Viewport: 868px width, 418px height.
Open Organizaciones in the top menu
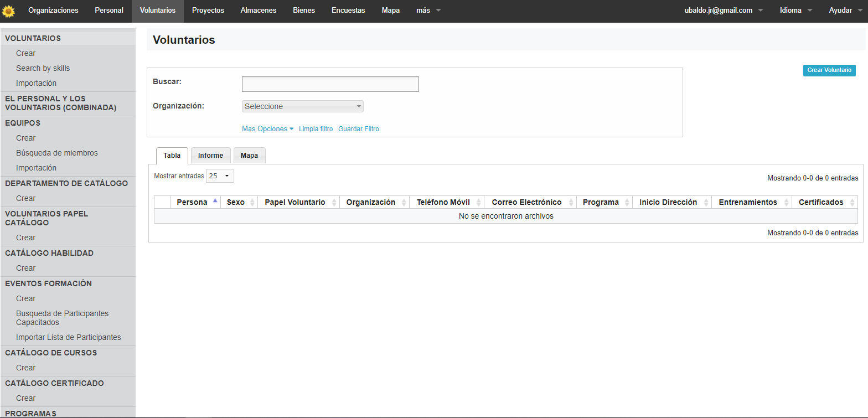tap(53, 11)
